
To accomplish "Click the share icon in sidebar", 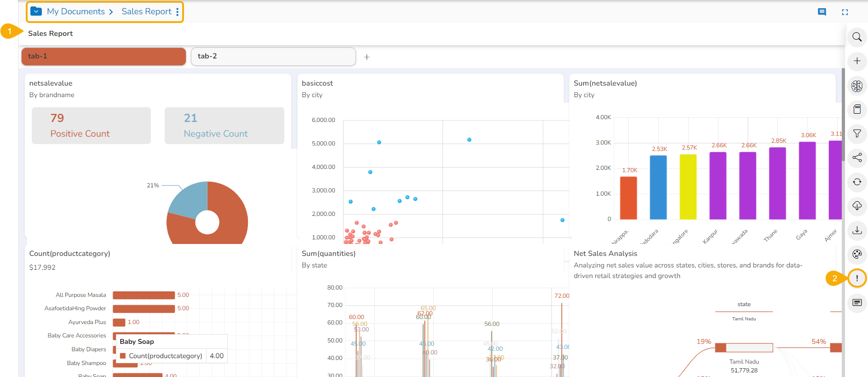I will pyautogui.click(x=857, y=157).
